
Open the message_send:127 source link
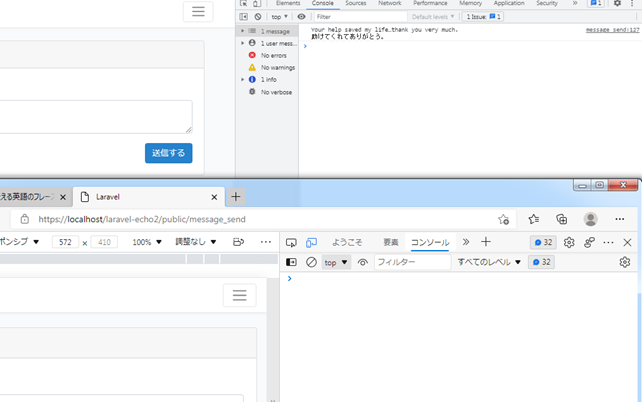[x=613, y=30]
